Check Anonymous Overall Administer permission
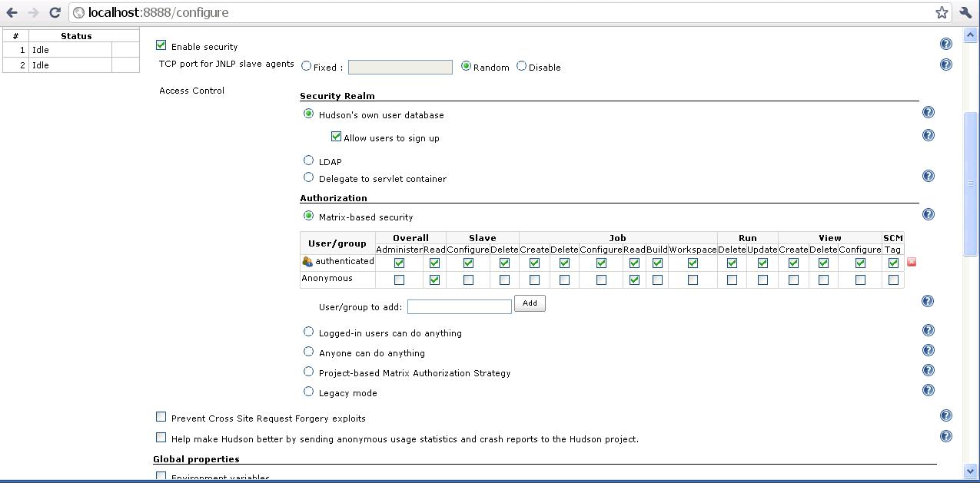980x483 pixels. 399,280
